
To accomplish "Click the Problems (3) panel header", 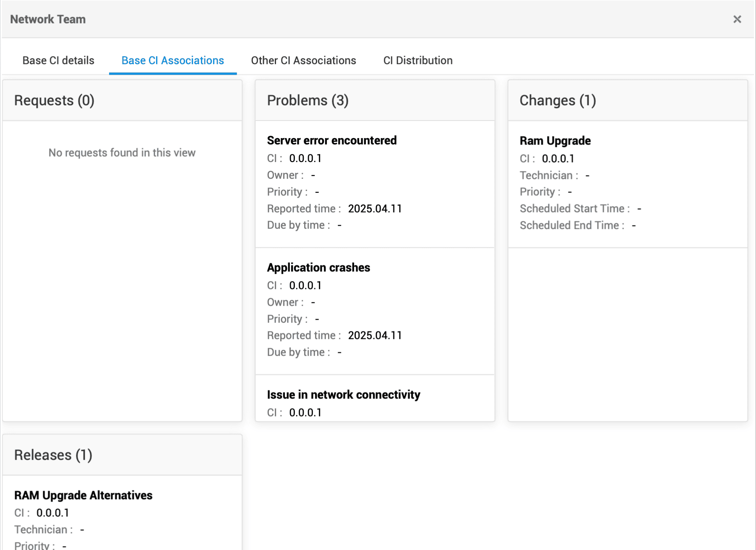I will pos(308,100).
